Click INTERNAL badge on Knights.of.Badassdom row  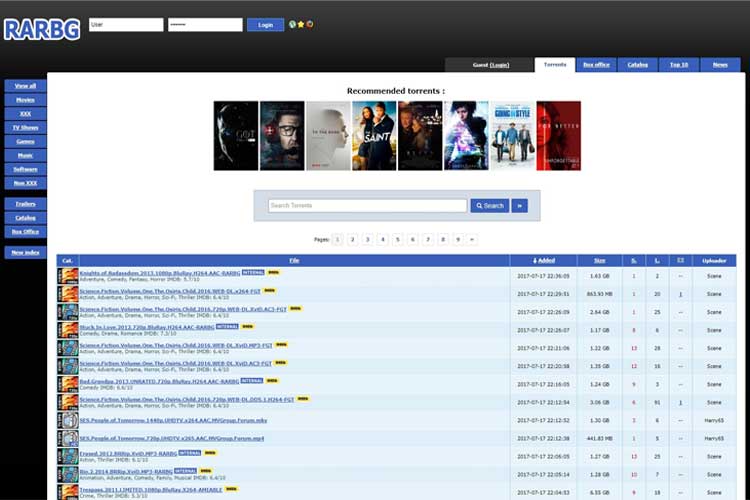coord(253,272)
